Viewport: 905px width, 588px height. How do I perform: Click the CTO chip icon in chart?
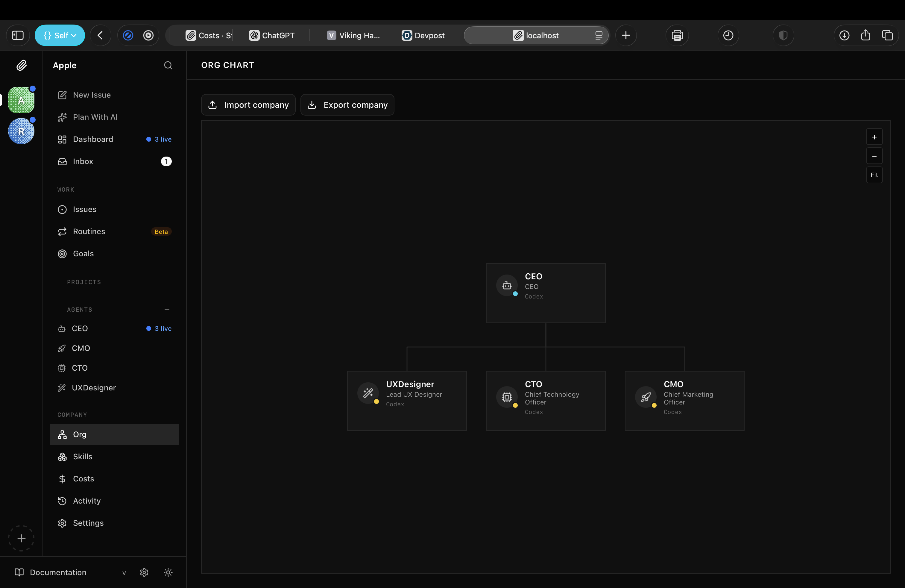506,397
